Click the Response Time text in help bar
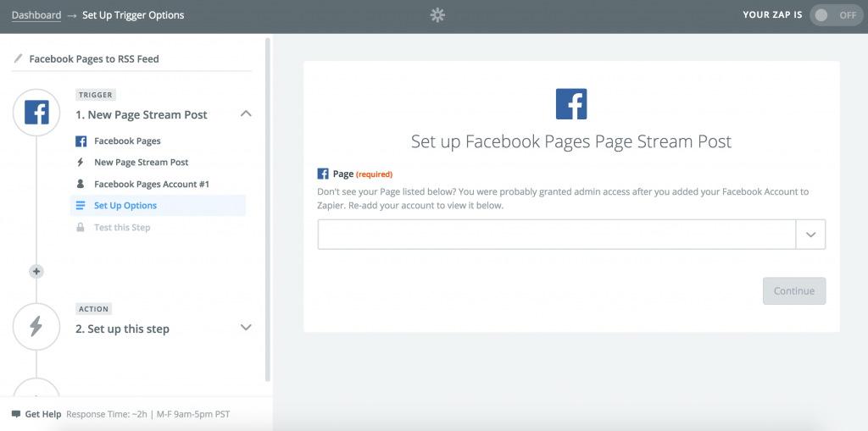 [147, 414]
